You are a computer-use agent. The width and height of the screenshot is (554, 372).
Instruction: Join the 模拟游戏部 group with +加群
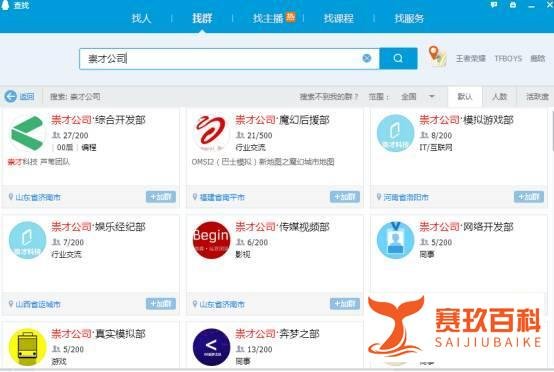[x=529, y=197]
